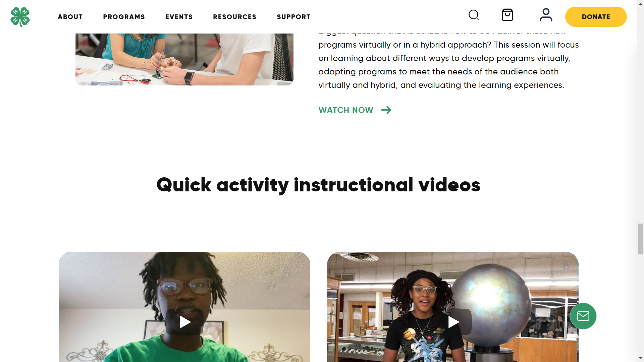
Task: Play the video with the green shirt presenter
Action: [184, 322]
